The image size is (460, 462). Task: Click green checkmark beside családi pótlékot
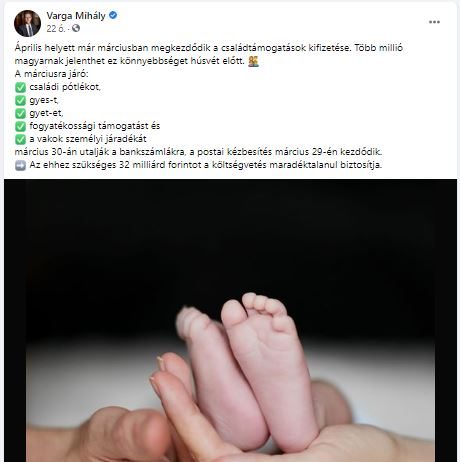(20, 87)
